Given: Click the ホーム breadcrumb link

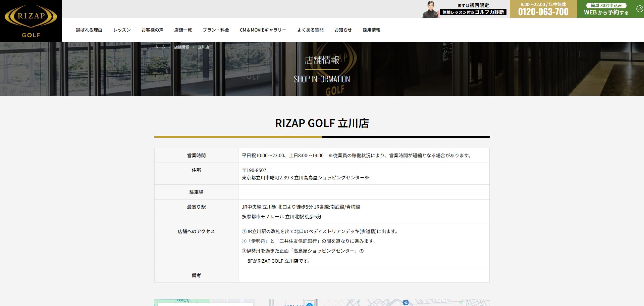Looking at the screenshot, I should click(160, 47).
